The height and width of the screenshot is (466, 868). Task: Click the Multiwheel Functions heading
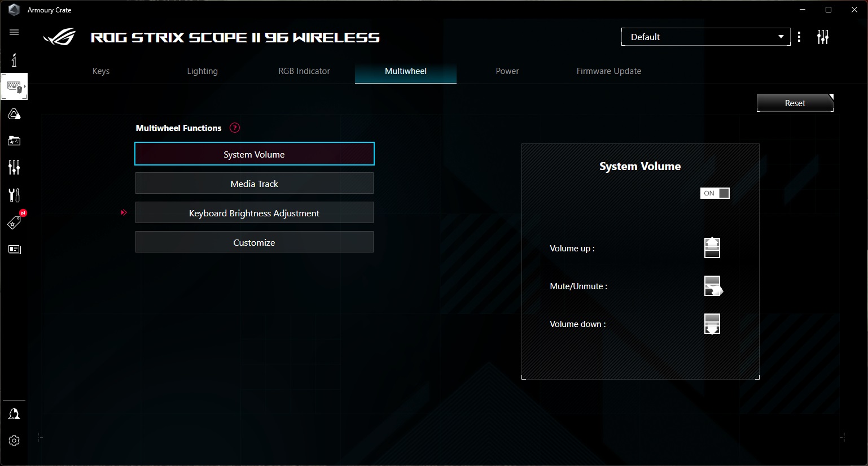pyautogui.click(x=178, y=128)
